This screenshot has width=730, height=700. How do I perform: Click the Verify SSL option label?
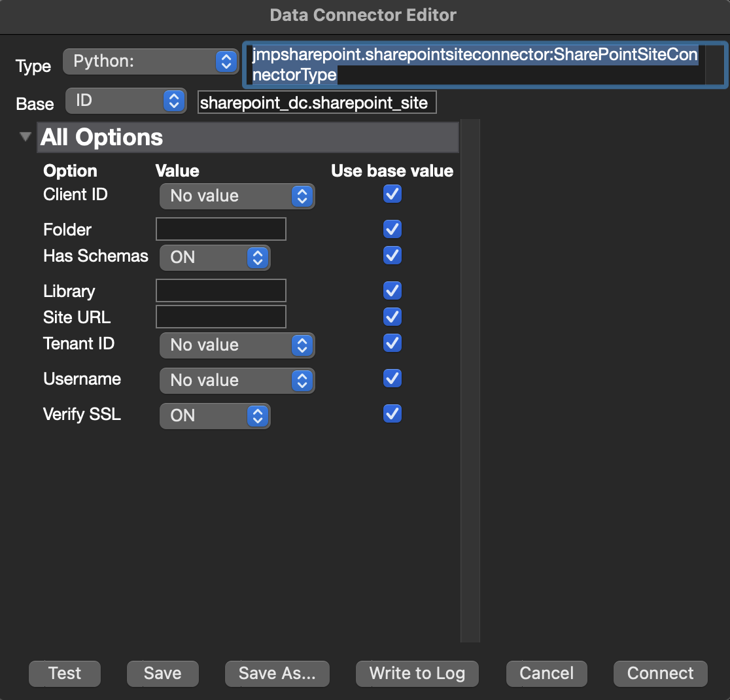pos(82,415)
